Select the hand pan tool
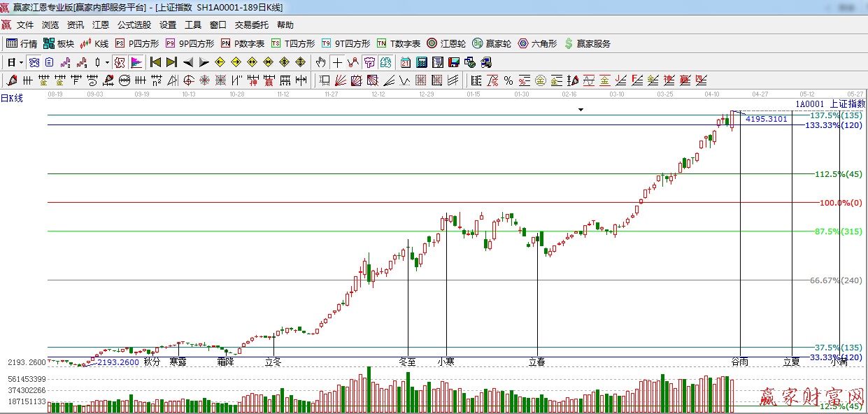The height and width of the screenshot is (414, 868). click(321, 62)
